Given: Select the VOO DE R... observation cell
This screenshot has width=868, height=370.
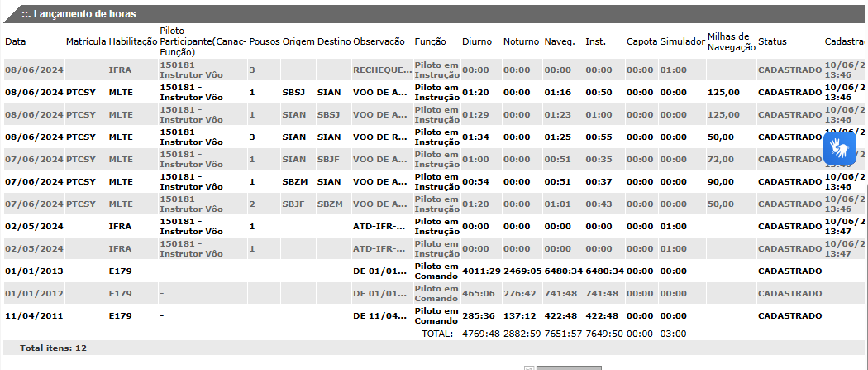Looking at the screenshot, I should 379,137.
